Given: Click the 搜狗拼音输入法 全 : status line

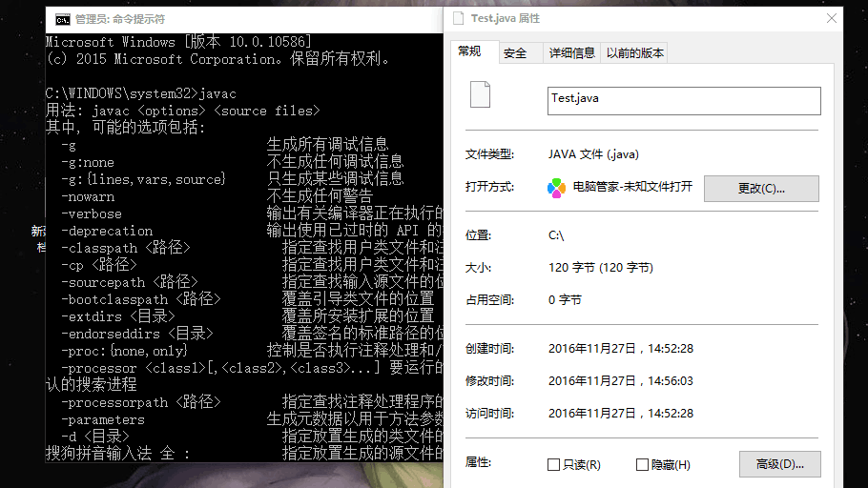Looking at the screenshot, I should click(117, 454).
